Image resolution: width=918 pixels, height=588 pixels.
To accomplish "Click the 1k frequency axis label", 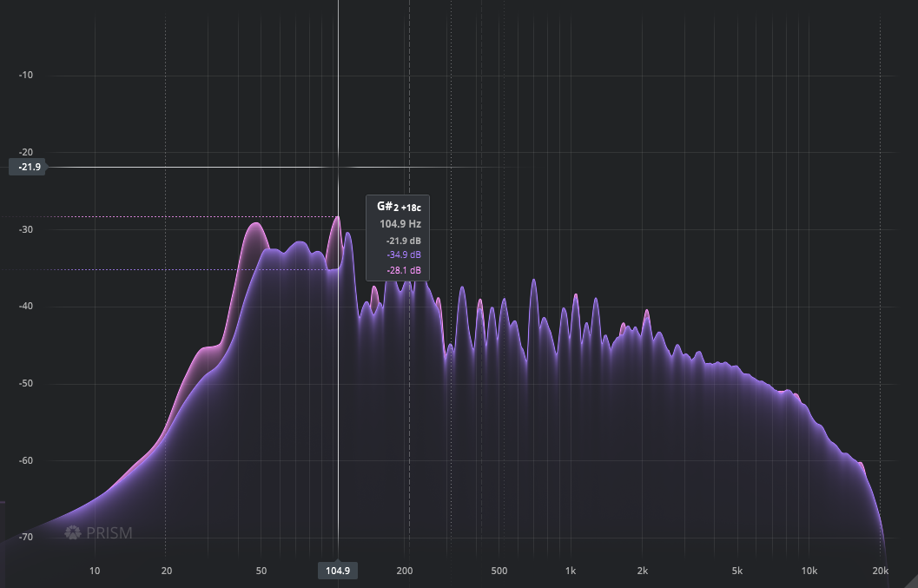I will 571,571.
